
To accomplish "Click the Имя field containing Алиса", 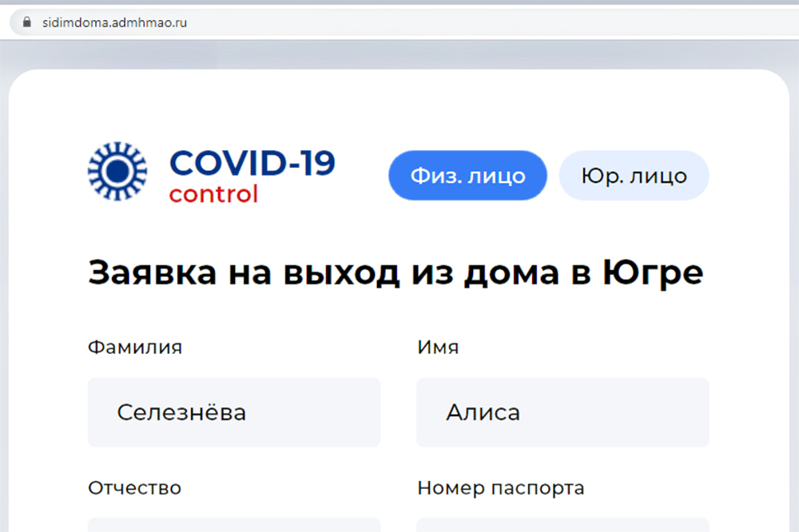I will coord(562,412).
